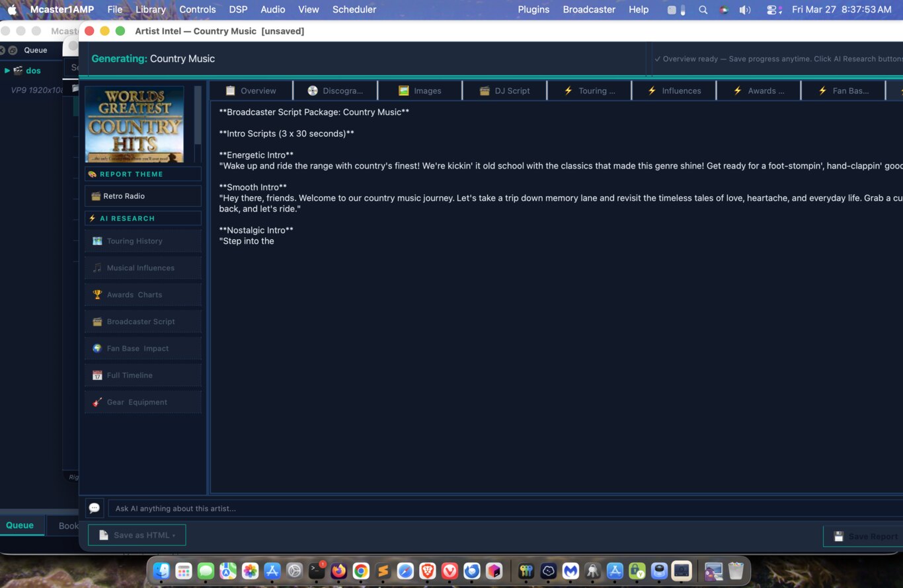Viewport: 903px width, 588px height.
Task: Click the volume icon in the menu bar
Action: (745, 10)
